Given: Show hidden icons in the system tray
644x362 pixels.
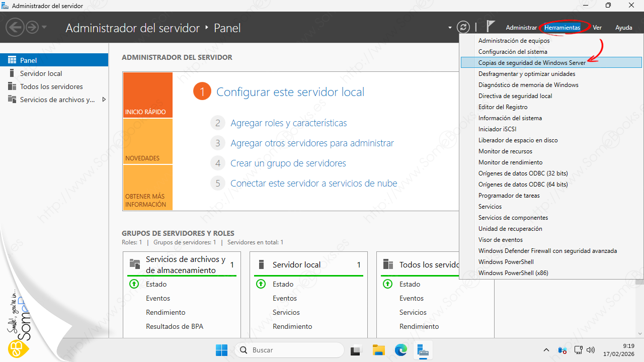Looking at the screenshot, I should point(546,350).
